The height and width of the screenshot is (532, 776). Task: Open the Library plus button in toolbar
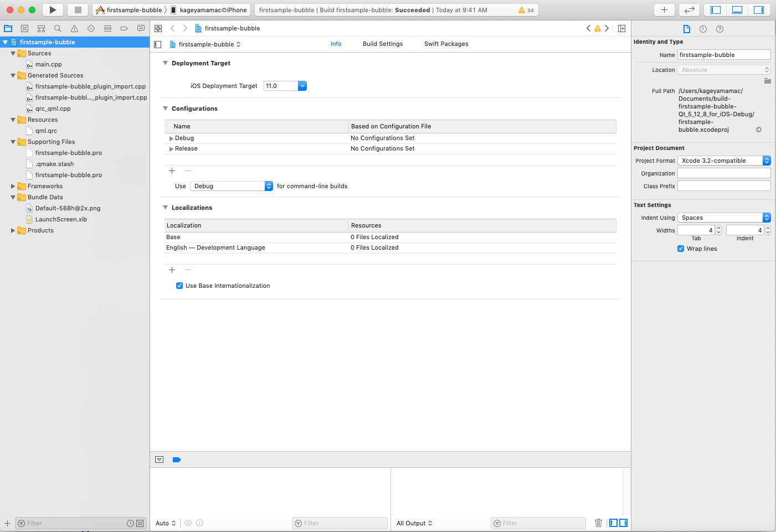coord(664,10)
